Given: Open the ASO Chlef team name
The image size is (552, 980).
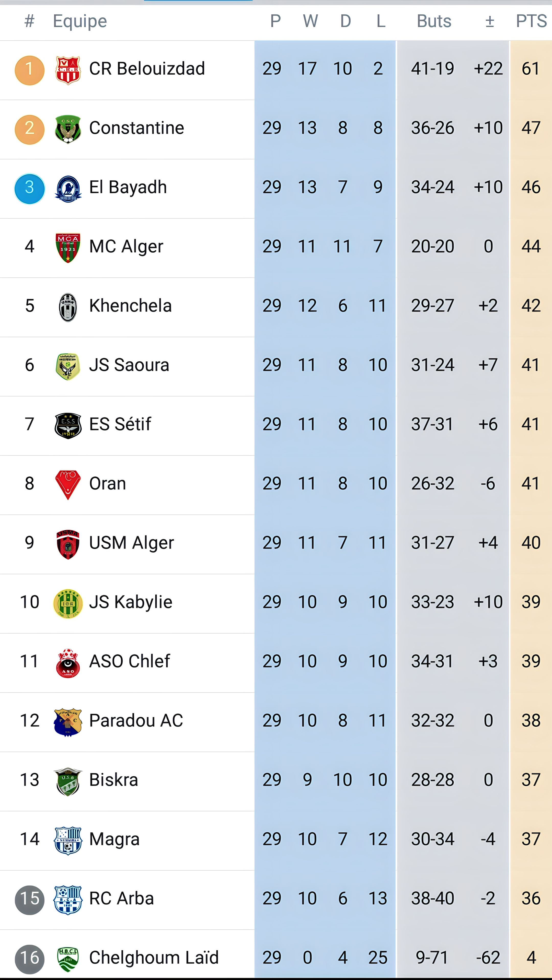Looking at the screenshot, I should point(129,661).
